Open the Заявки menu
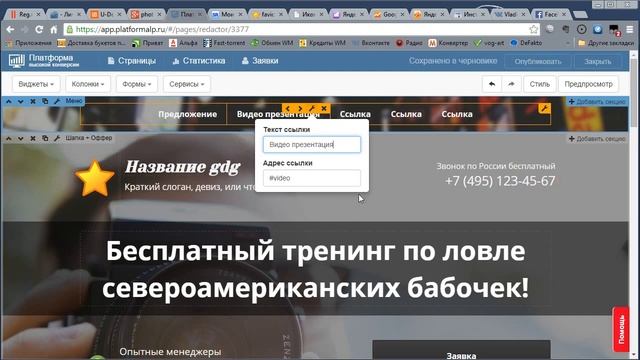 pos(260,61)
